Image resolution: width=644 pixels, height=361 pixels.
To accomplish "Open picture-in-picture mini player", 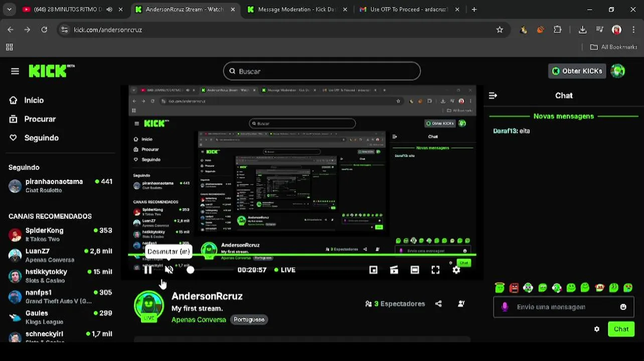I will point(373,270).
